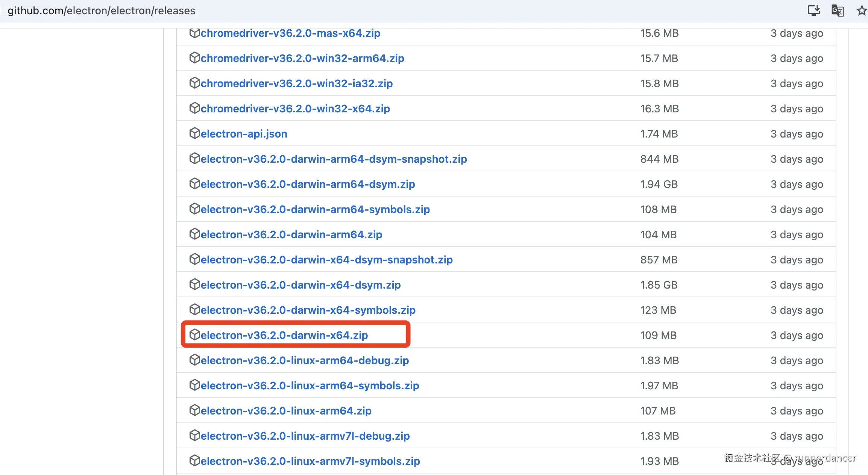Download chromedriver-v36.2.0-mas-x64.zip
The height and width of the screenshot is (475, 868).
(290, 33)
